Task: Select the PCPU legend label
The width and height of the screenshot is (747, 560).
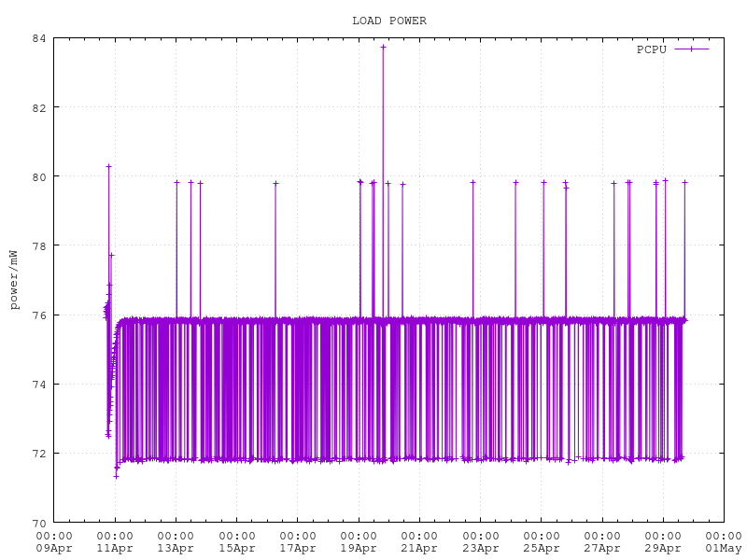Action: tap(651, 49)
